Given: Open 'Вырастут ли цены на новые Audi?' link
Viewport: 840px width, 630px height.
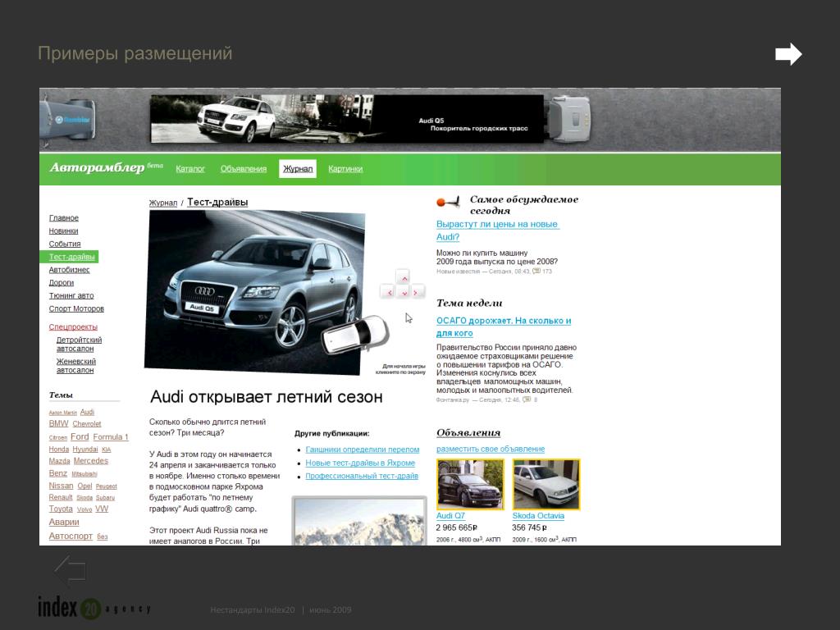Looking at the screenshot, I should pyautogui.click(x=498, y=231).
